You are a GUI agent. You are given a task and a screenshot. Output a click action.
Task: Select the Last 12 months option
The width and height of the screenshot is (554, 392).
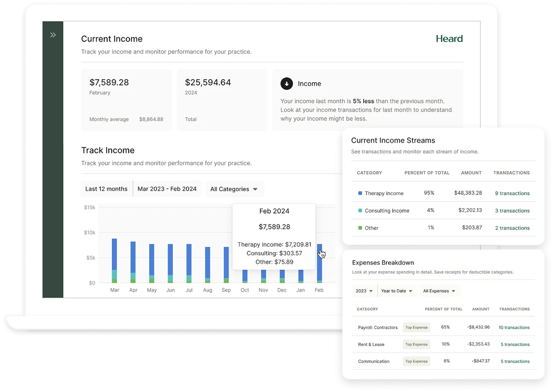(x=106, y=189)
